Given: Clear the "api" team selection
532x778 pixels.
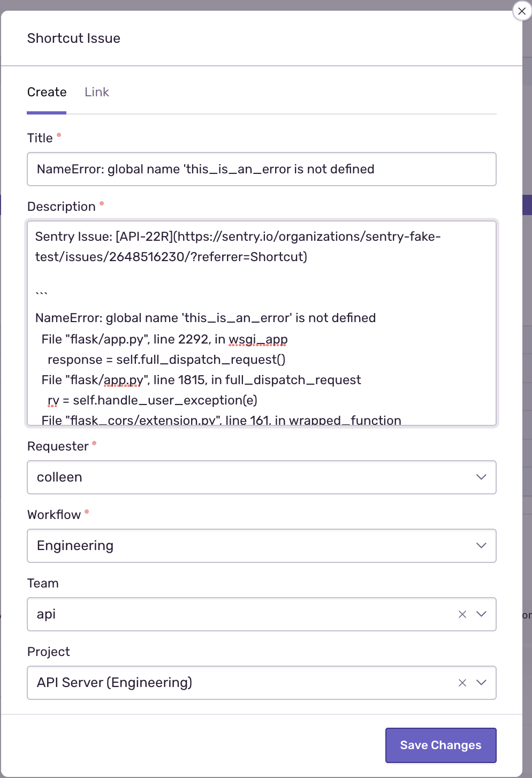Looking at the screenshot, I should tap(462, 614).
